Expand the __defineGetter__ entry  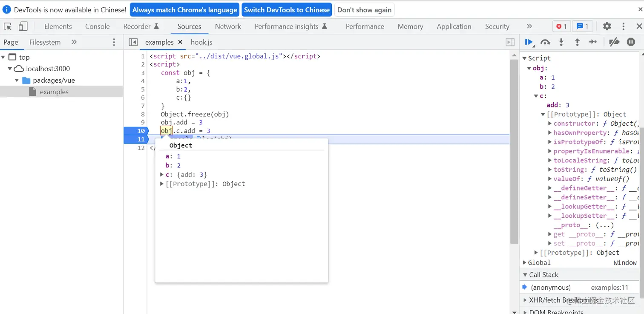550,188
